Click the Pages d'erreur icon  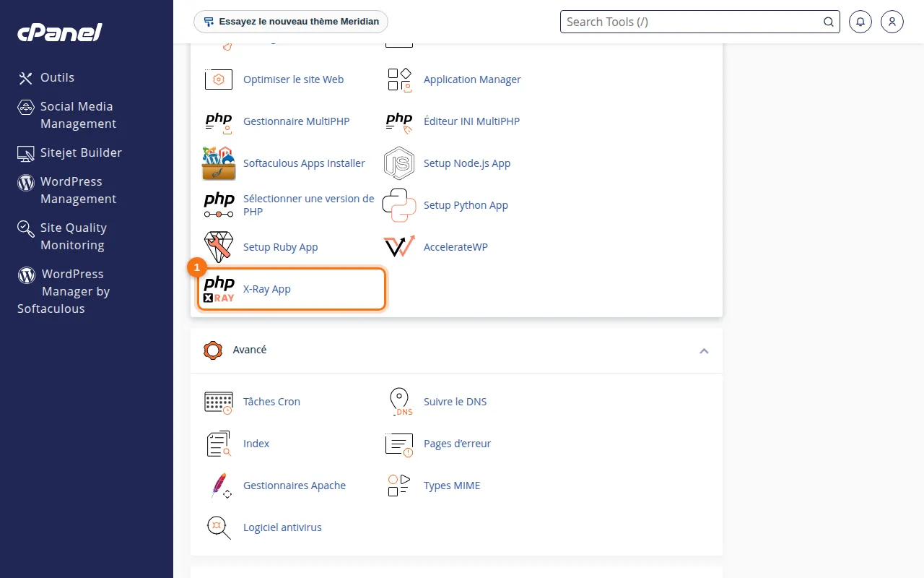[x=399, y=444]
